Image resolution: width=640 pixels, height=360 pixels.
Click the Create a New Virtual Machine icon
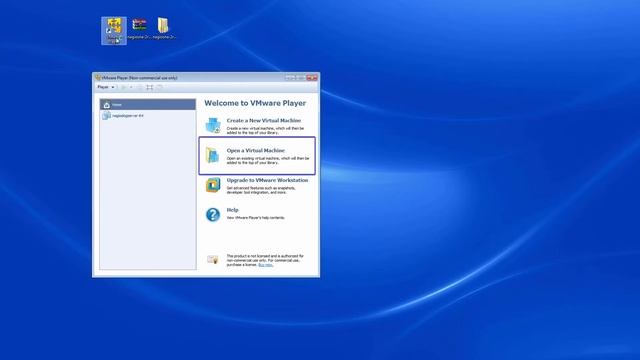[213, 125]
